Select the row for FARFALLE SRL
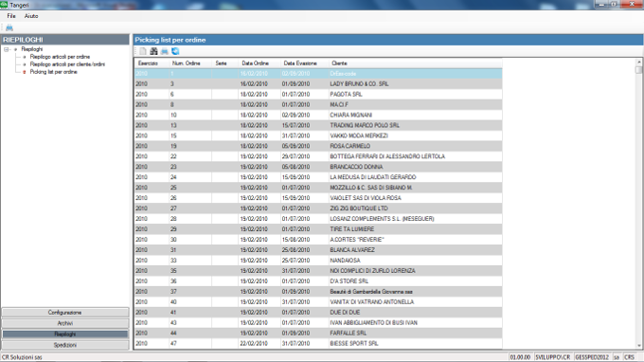 click(x=318, y=333)
